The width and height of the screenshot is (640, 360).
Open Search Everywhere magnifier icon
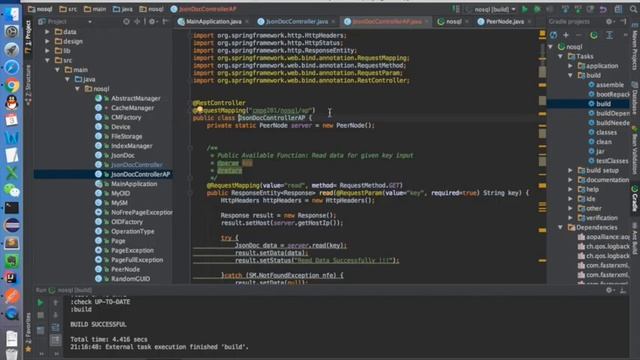click(634, 9)
